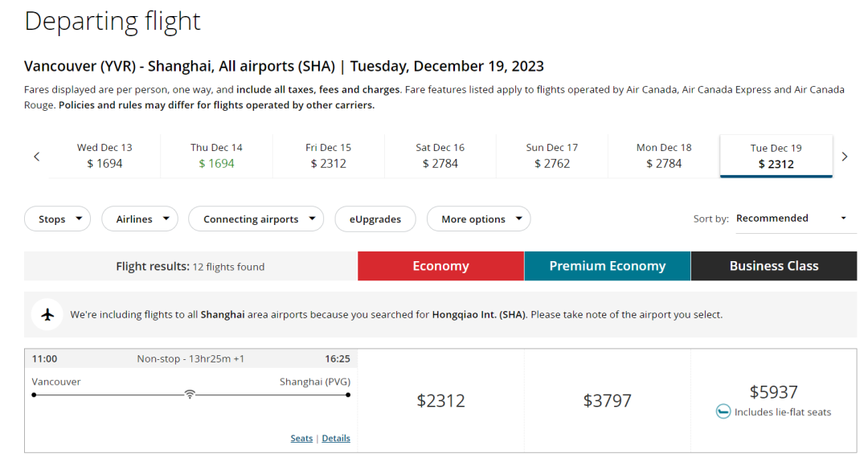Screen dimensions: 868x458
Task: Open the Stops filter dropdown
Action: pyautogui.click(x=57, y=219)
